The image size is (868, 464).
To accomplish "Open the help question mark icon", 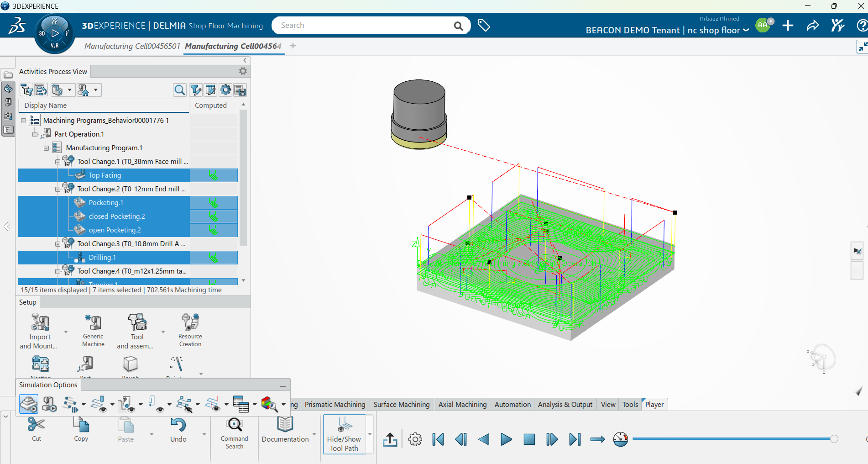I will 862,26.
